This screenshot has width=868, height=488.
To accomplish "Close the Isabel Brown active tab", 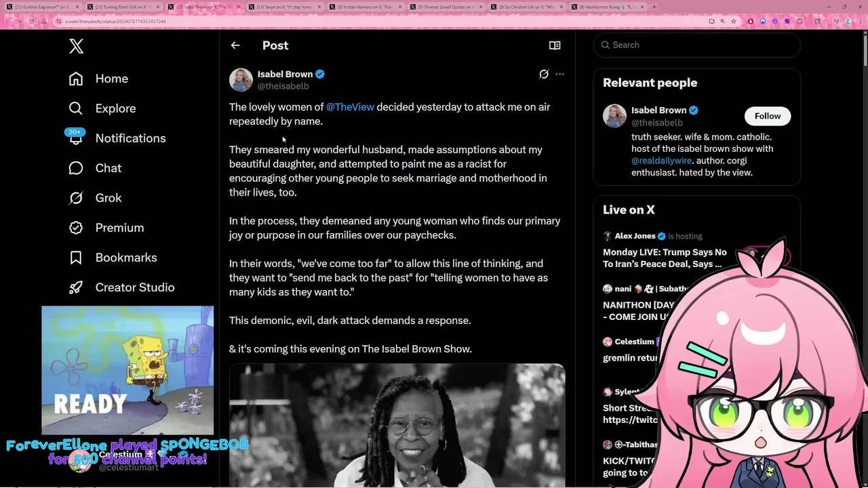I will 239,7.
